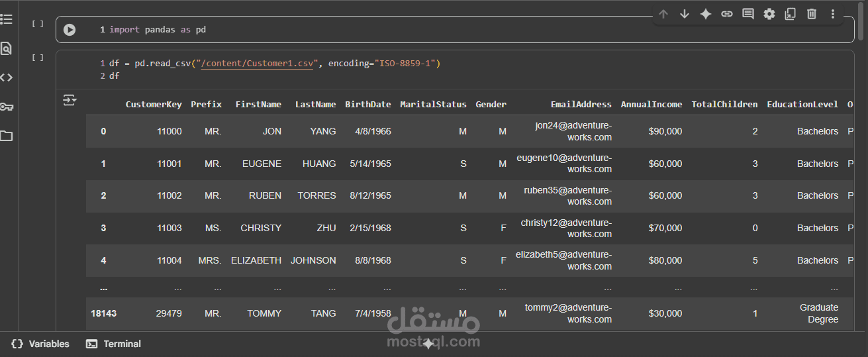Click the $70,000 income cell

point(665,228)
